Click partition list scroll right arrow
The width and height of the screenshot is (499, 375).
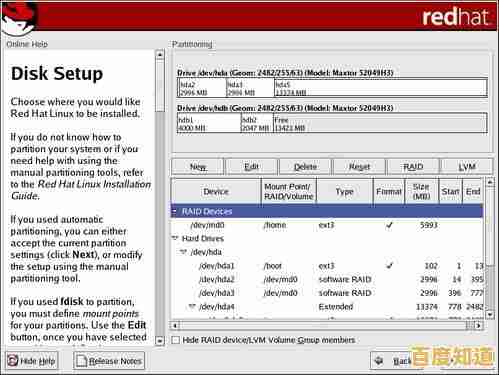(x=479, y=325)
